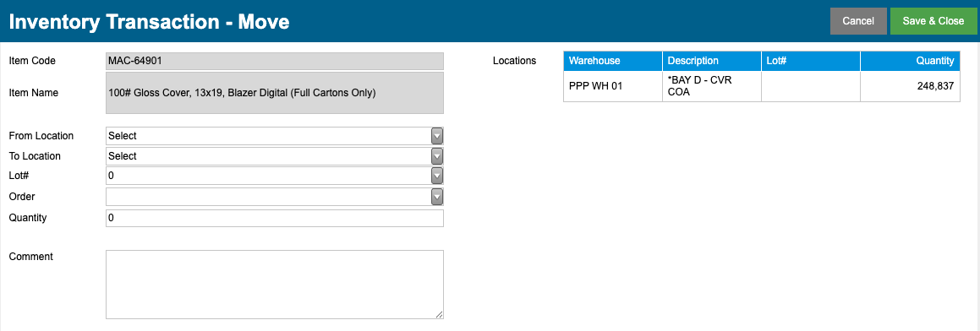The width and height of the screenshot is (980, 331).
Task: Expand the Lot# dropdown arrow
Action: [x=437, y=176]
